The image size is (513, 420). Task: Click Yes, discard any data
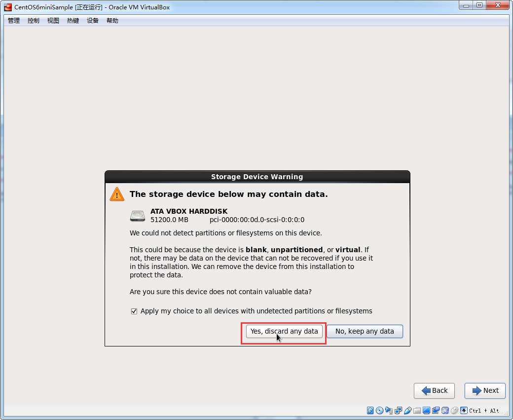point(284,331)
